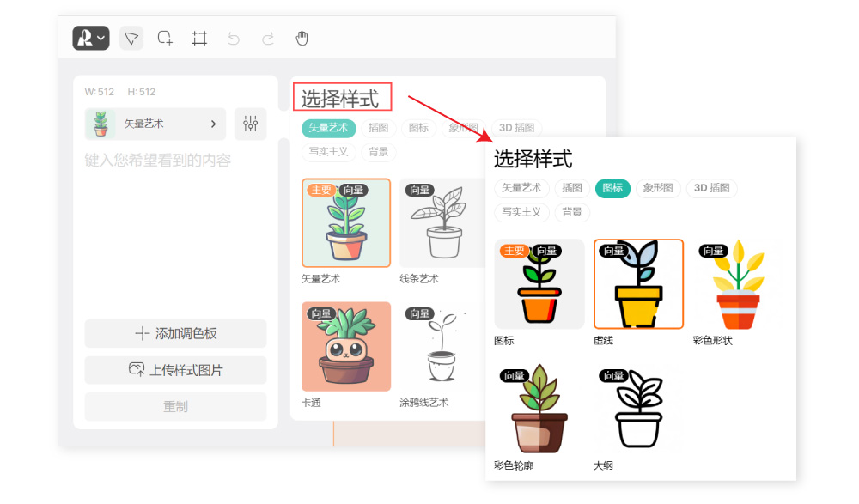Screen dimensions: 859x504
Task: Select the 写实主义 tab in popup
Action: [x=521, y=212]
